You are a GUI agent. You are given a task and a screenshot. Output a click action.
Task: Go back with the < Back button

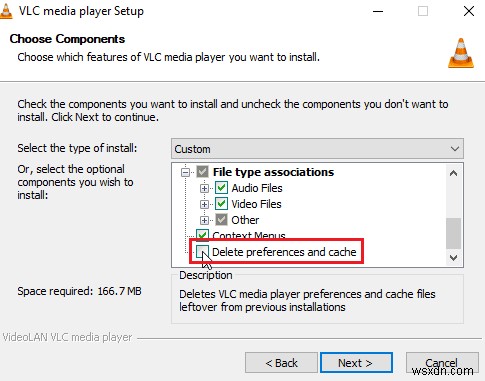281,363
